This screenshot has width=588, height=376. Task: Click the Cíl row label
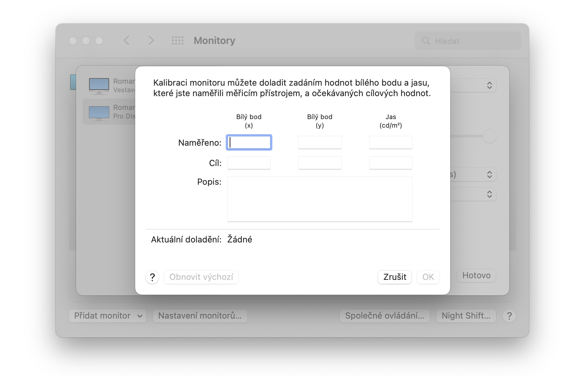pyautogui.click(x=215, y=163)
